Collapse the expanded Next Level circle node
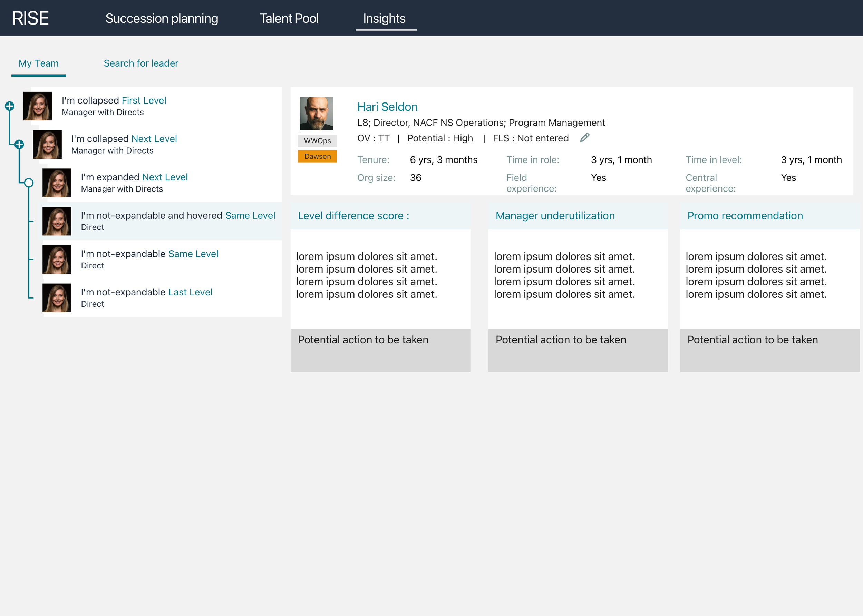Screen dimensions: 863x616 pos(29,183)
